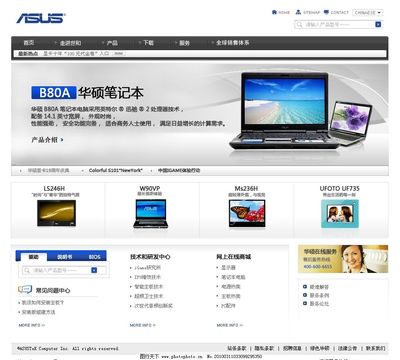Click the second FAQ link under 常见问题中心
The height and width of the screenshot is (360, 400).
coord(38,312)
